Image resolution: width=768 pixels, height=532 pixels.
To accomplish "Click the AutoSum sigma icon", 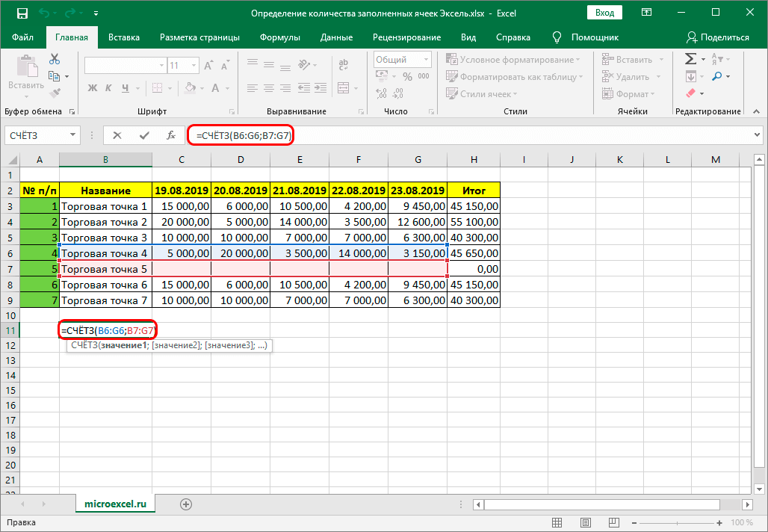I will 691,59.
